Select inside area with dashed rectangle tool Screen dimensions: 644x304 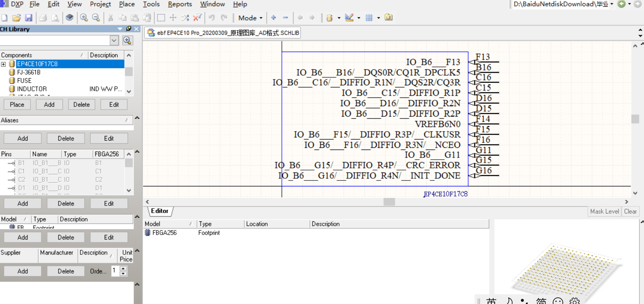coord(161,18)
